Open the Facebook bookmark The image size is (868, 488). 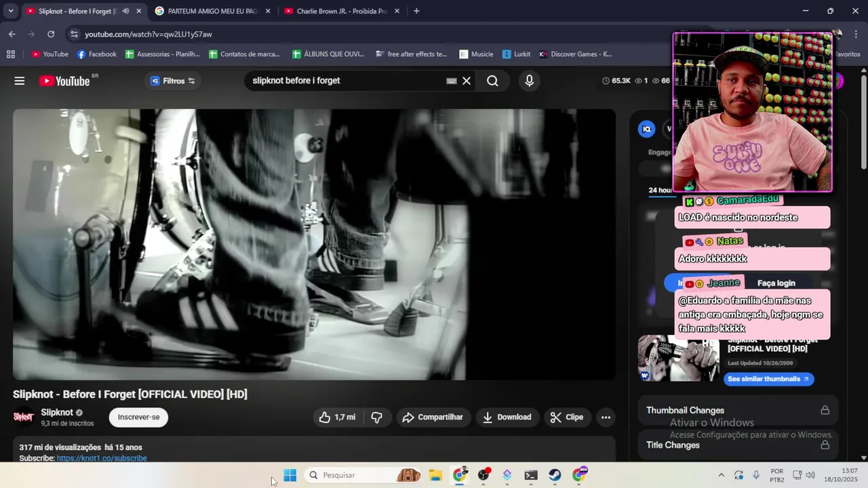point(97,54)
